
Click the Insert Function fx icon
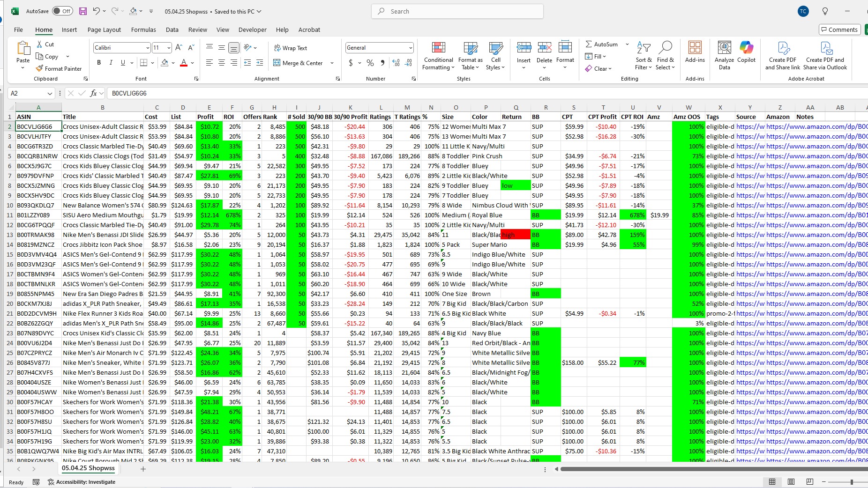[93, 93]
